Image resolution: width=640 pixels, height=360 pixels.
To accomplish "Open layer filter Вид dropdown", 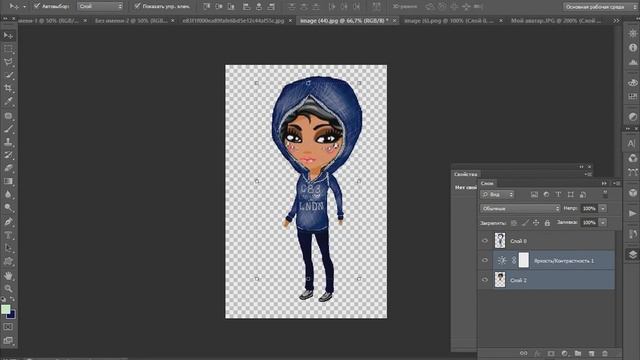I will [497, 195].
